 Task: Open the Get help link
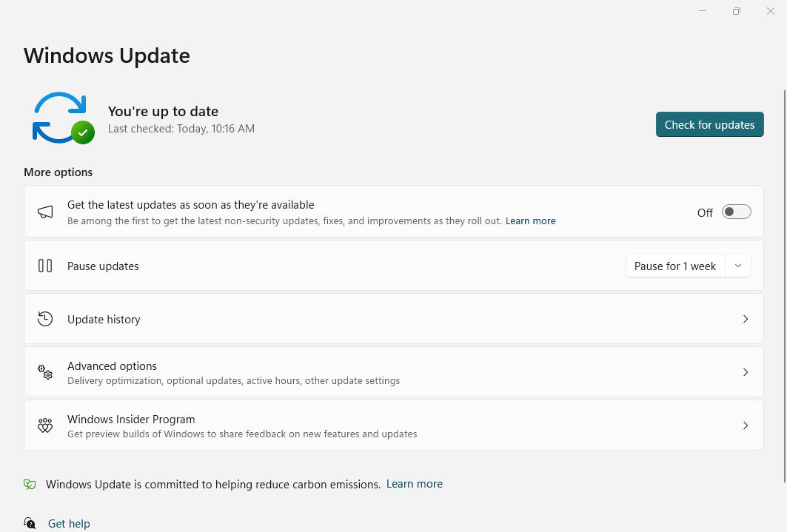[x=69, y=523]
